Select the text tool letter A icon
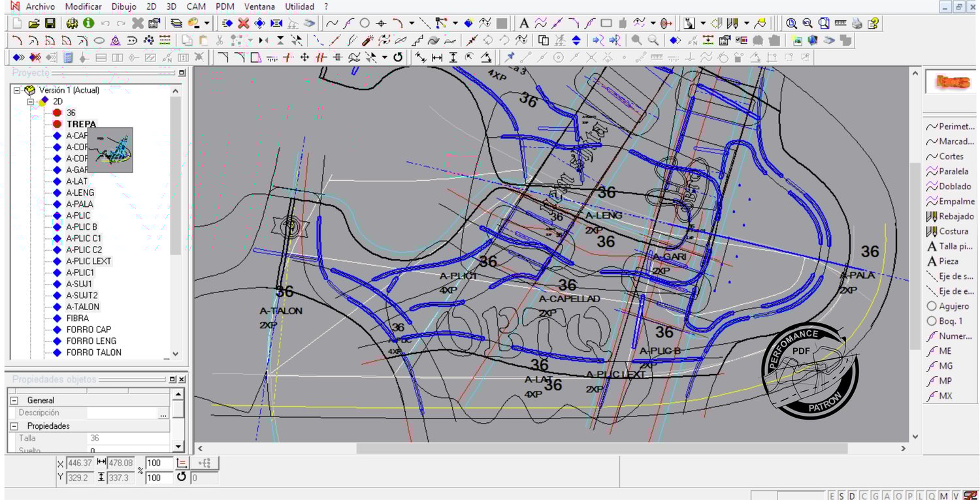The width and height of the screenshot is (980, 500). tap(524, 23)
